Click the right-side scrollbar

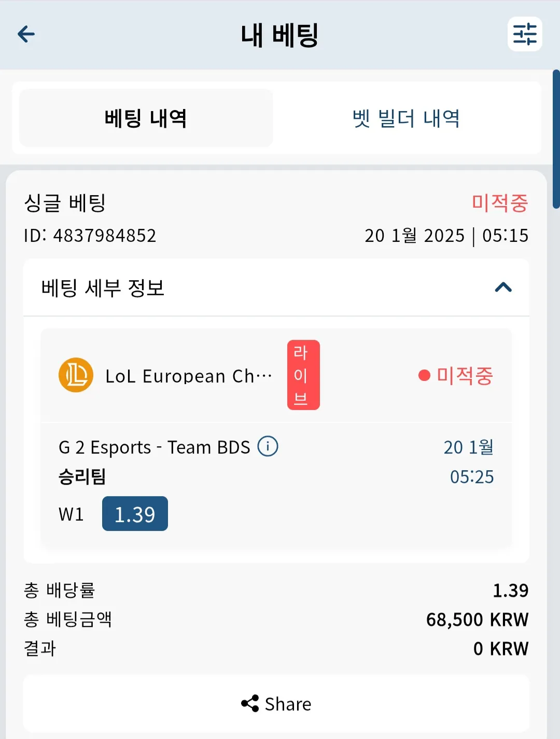coord(556,139)
